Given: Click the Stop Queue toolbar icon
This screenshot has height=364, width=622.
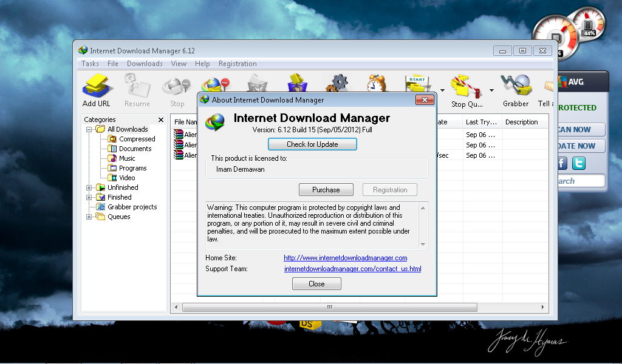Looking at the screenshot, I should click(x=467, y=91).
